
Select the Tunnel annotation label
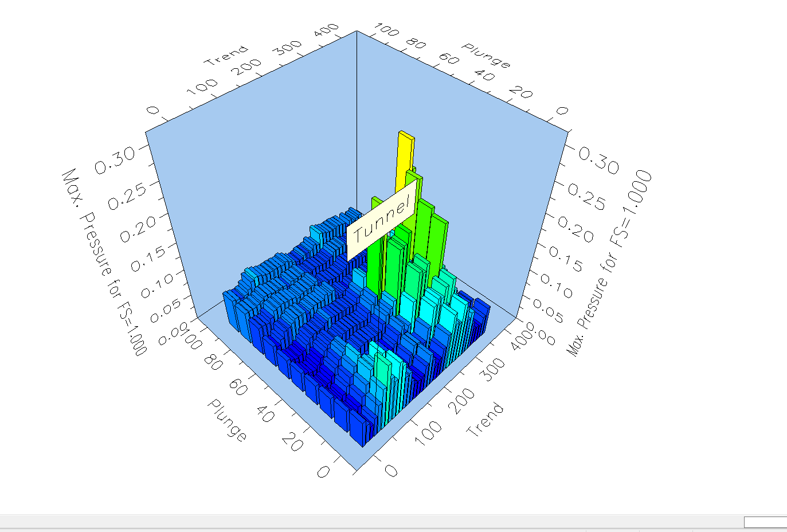(x=382, y=220)
